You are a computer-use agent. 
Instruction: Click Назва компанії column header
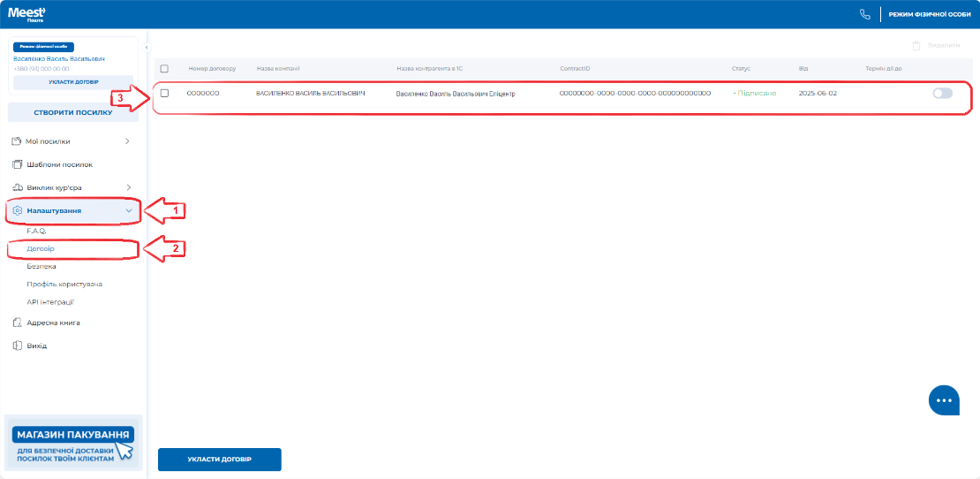point(278,68)
